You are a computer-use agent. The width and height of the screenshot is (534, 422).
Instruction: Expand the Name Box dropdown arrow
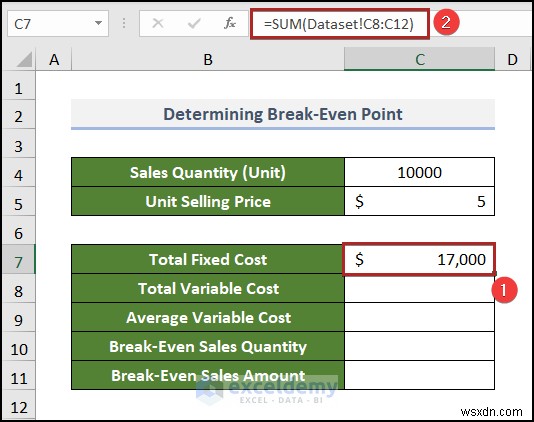tap(98, 24)
